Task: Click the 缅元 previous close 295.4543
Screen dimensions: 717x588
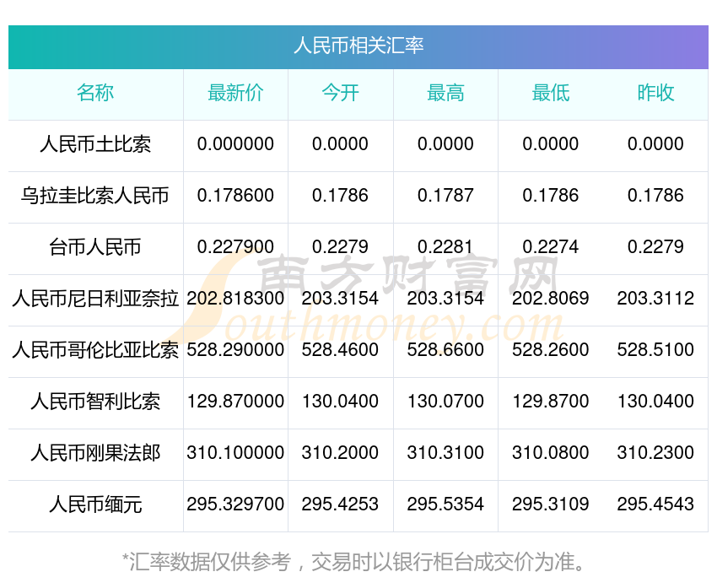Action: click(x=655, y=504)
